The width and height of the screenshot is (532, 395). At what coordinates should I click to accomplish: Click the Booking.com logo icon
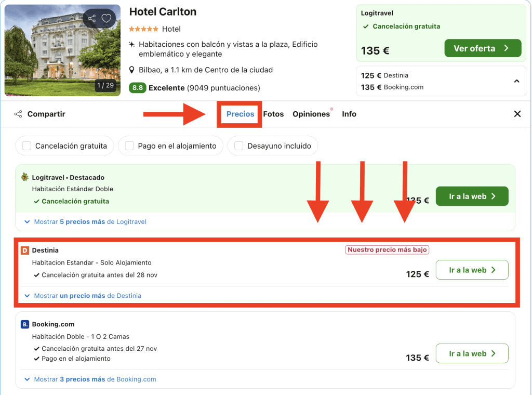coord(25,324)
